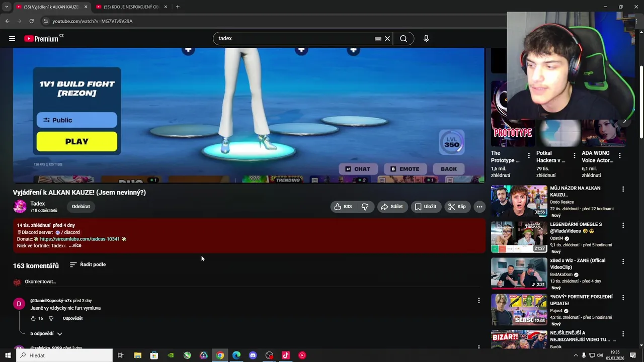Open 'The Prototype' shorts card title

coord(505,156)
